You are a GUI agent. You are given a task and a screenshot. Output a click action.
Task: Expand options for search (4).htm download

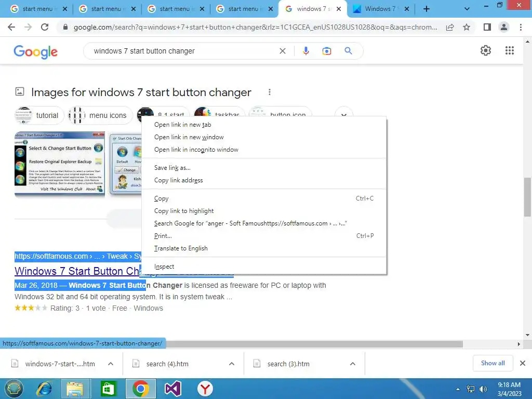[232, 364]
